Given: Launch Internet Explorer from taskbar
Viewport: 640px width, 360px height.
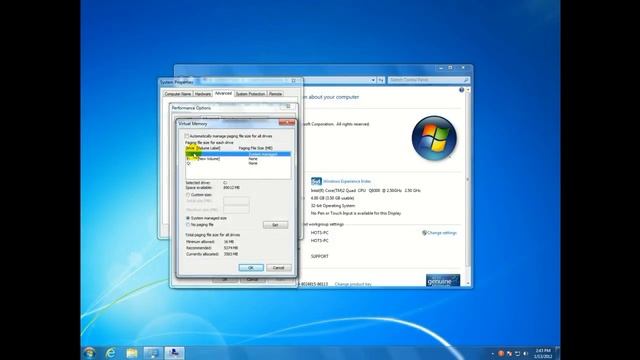Looking at the screenshot, I should pos(110,353).
